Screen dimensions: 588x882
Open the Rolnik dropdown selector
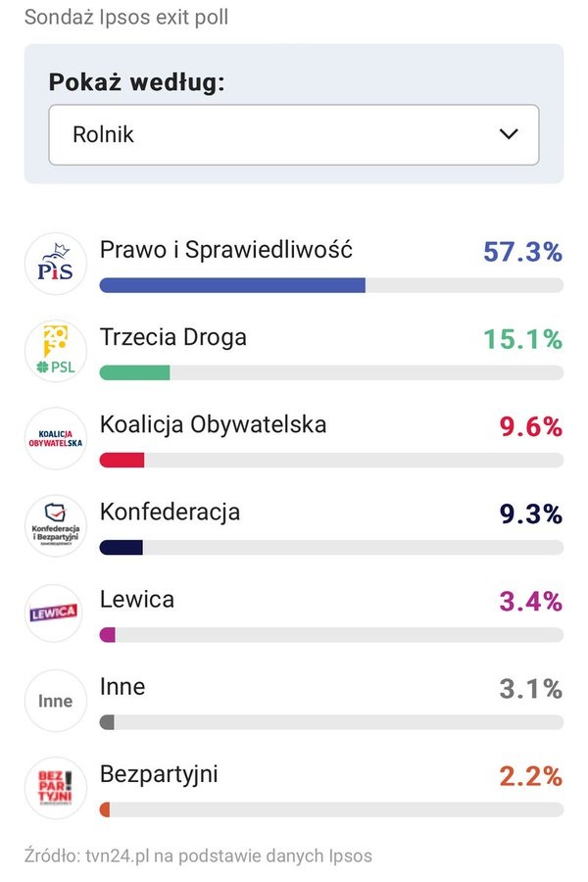pos(294,134)
